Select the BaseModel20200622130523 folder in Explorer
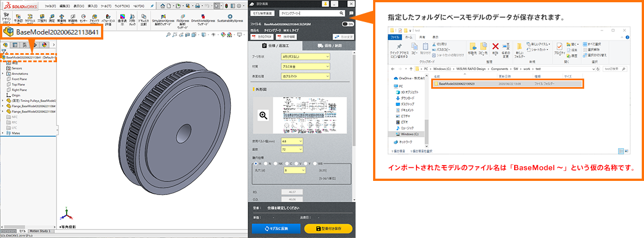Viewport: 644px width, 238px height. [x=507, y=84]
